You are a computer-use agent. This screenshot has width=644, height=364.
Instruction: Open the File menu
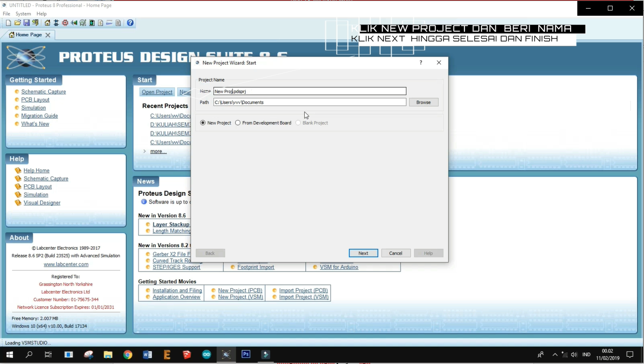pyautogui.click(x=7, y=14)
